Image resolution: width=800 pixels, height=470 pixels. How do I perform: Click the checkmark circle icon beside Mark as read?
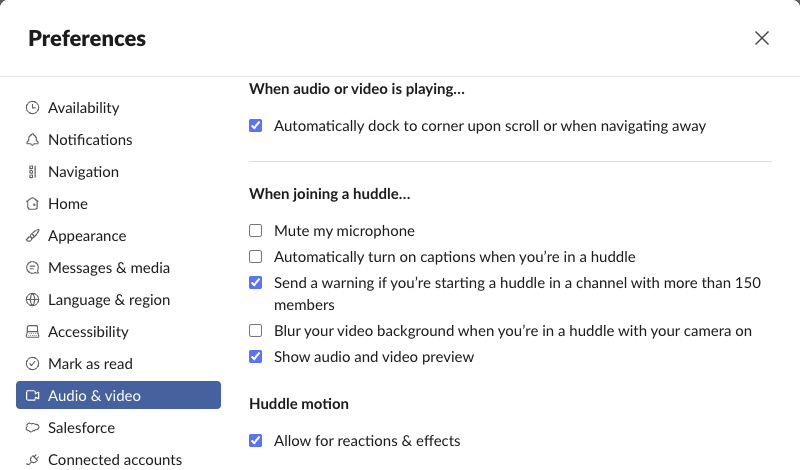pos(32,364)
